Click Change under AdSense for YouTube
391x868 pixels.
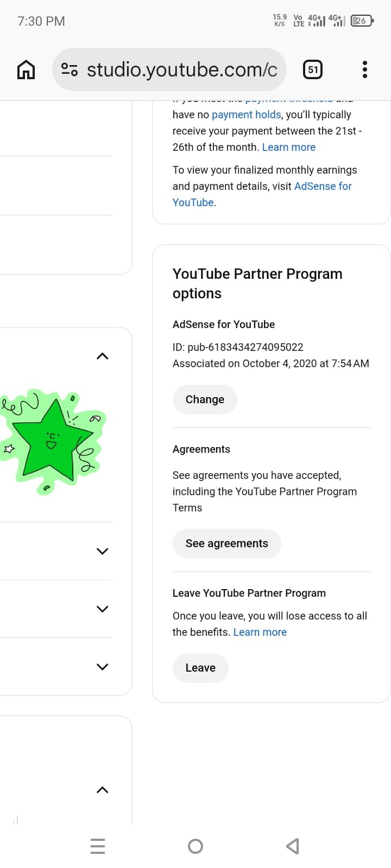pos(205,400)
